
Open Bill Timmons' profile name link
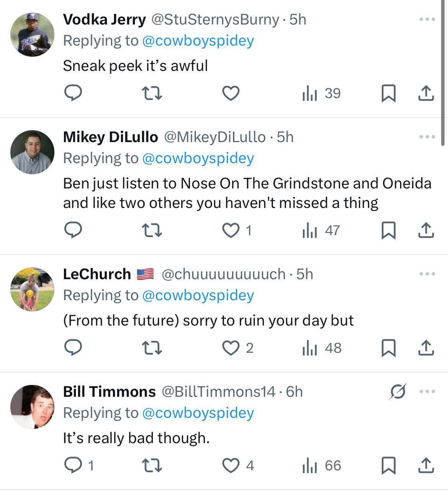pyautogui.click(x=109, y=391)
